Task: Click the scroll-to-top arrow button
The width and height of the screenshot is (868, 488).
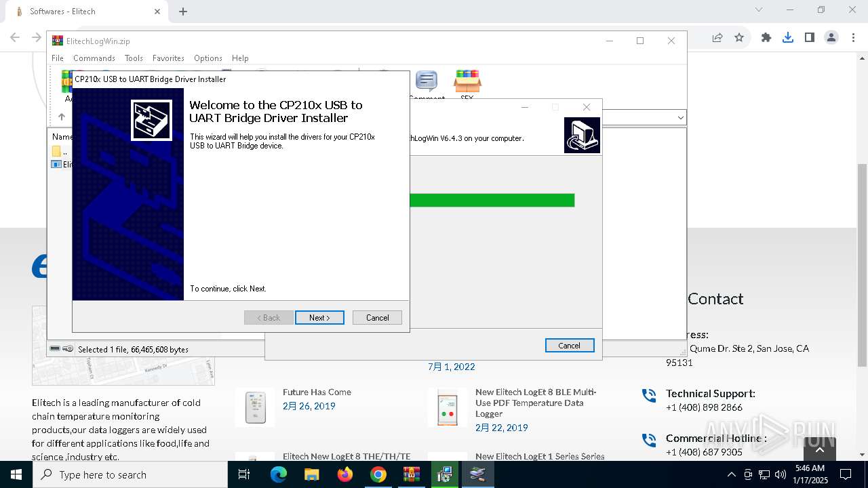Action: (x=819, y=449)
